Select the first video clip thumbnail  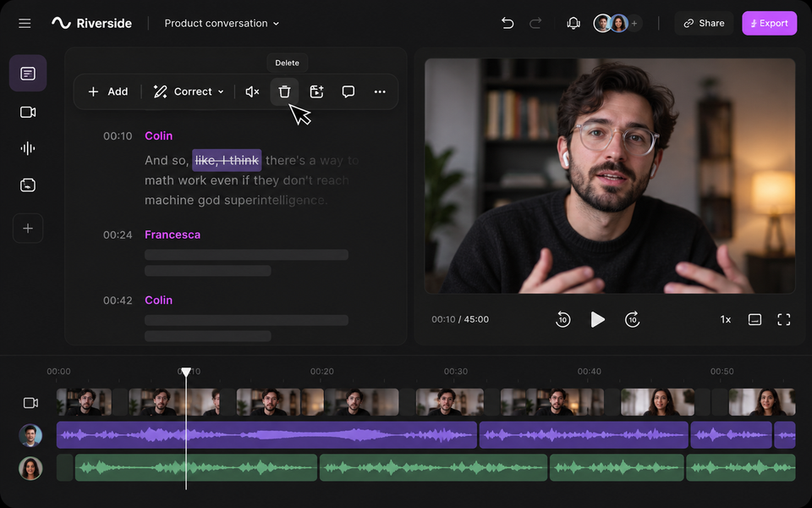(x=84, y=402)
